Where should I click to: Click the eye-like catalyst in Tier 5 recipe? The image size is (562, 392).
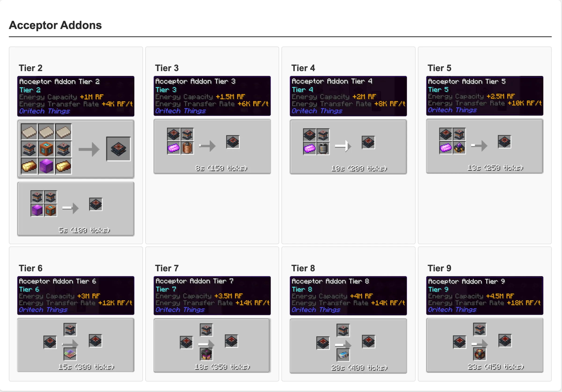pos(459,148)
